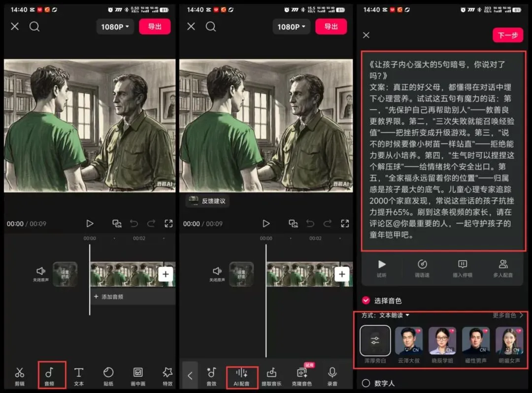Screen dimensions: 532x393
Task: Enter fullscreen preview in middle screen
Action: click(x=345, y=223)
